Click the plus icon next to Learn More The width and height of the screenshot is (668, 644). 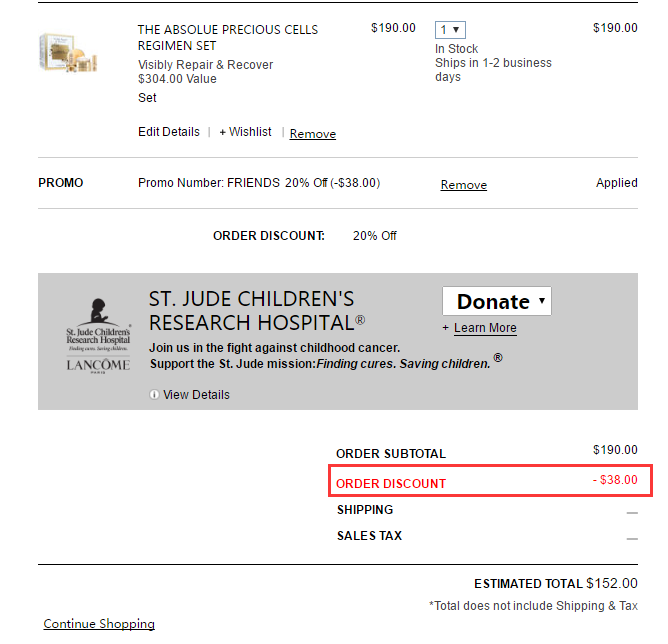point(446,328)
